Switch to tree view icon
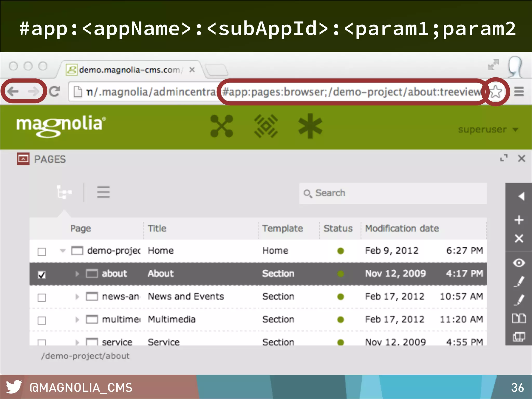Viewport: 532px width, 399px height. (64, 192)
